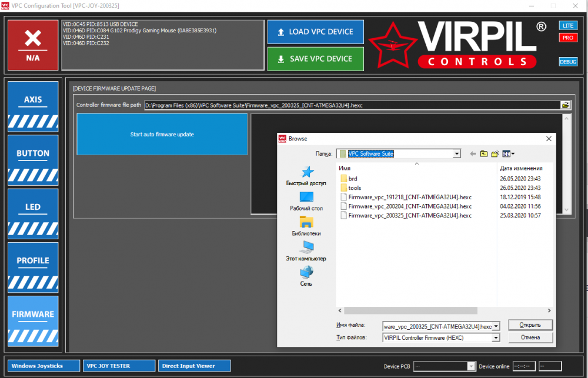This screenshot has width=588, height=378.
Task: Open the tools folder
Action: (351, 188)
